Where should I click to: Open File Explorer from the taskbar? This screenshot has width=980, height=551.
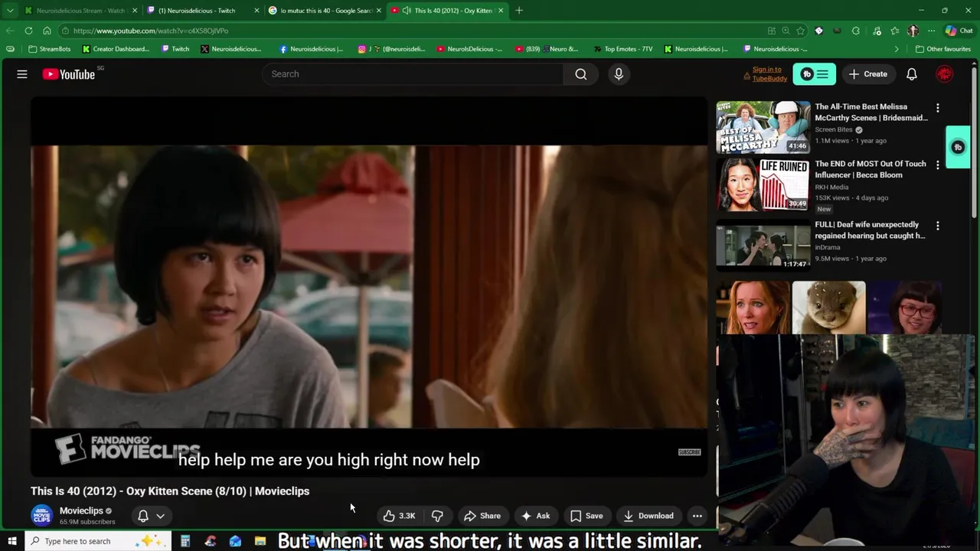[260, 541]
